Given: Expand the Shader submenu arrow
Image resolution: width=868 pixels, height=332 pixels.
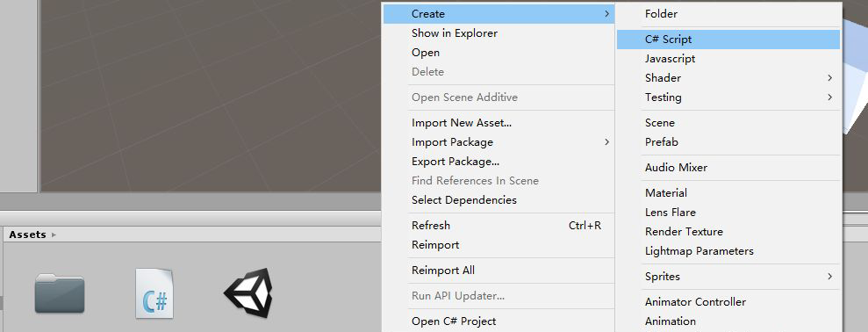Looking at the screenshot, I should (829, 78).
